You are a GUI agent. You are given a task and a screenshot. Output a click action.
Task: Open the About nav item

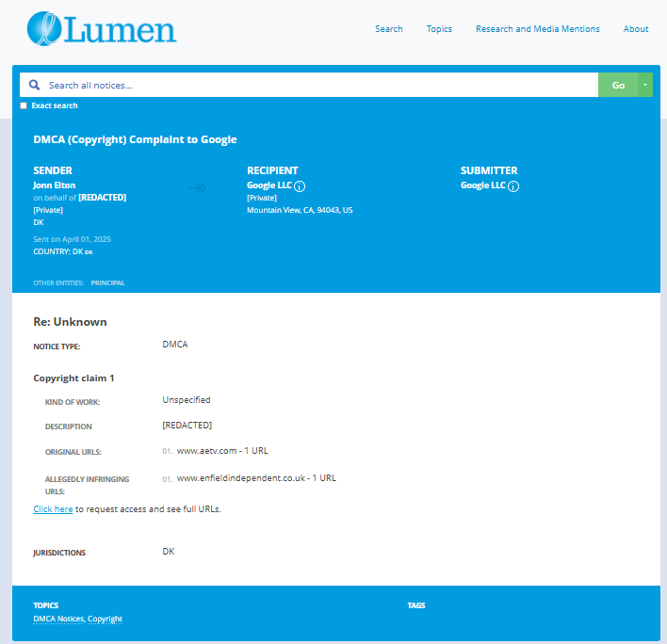point(636,29)
